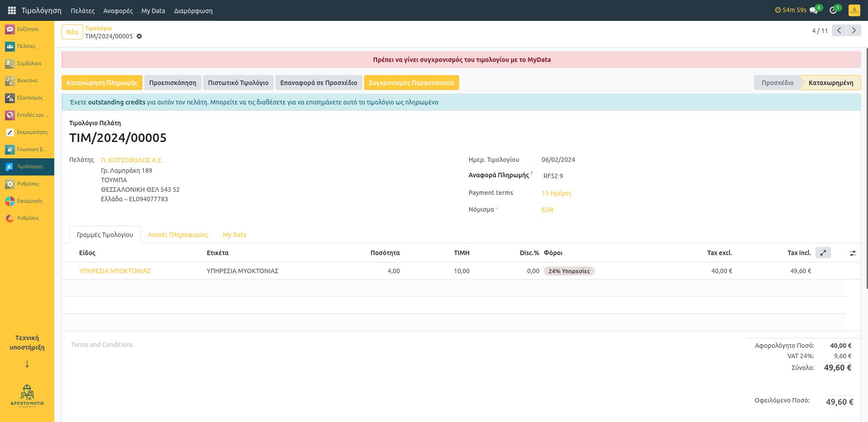The height and width of the screenshot is (422, 868).
Task: Open Εφαρμογές app in sidebar
Action: [x=27, y=201]
